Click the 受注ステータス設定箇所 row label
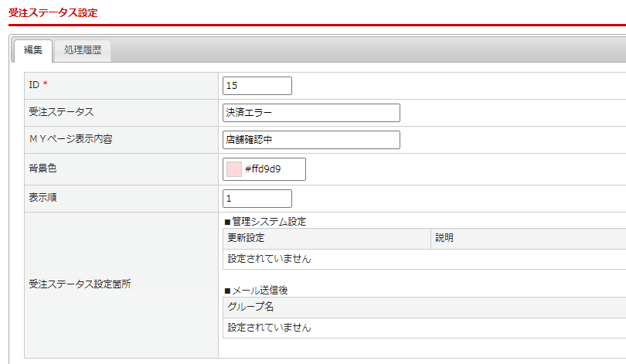This screenshot has width=626, height=364. pyautogui.click(x=80, y=284)
